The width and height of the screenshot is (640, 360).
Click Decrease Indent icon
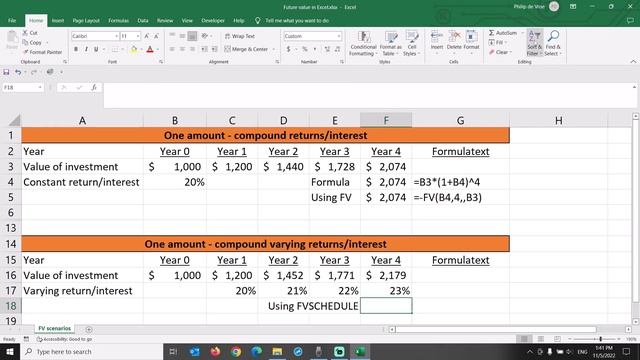(x=204, y=49)
